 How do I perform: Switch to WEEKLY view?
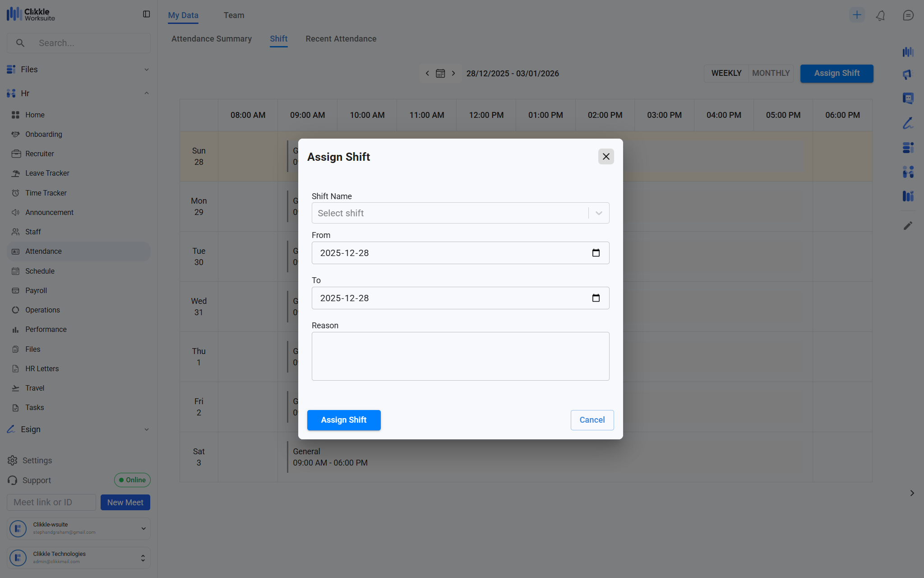coord(726,73)
